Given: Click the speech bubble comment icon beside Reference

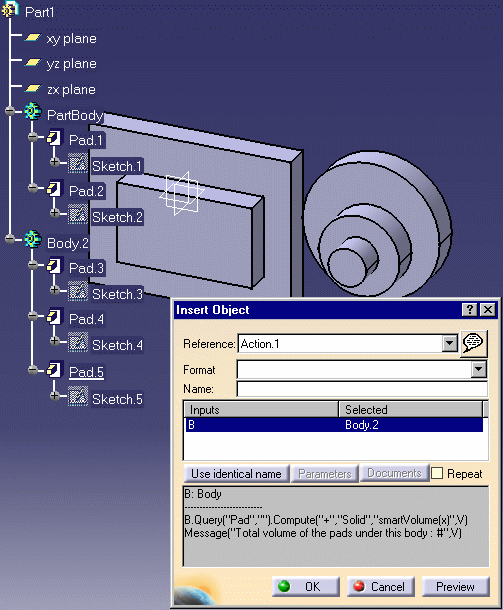Looking at the screenshot, I should pyautogui.click(x=473, y=343).
